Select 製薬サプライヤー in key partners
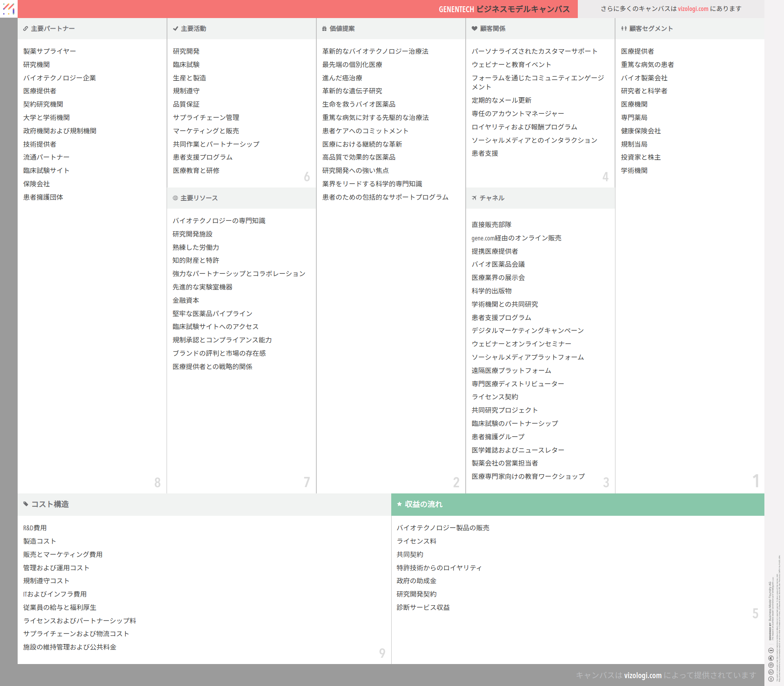The image size is (784, 686). pos(50,51)
